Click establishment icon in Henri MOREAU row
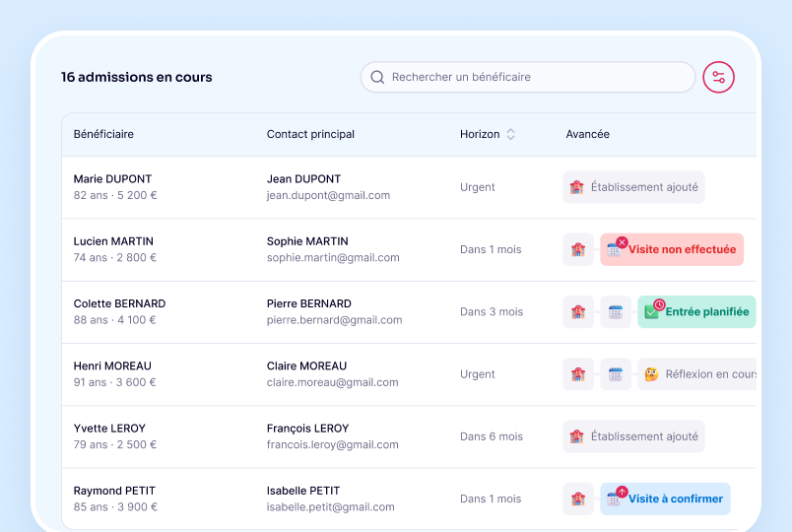 tap(578, 374)
